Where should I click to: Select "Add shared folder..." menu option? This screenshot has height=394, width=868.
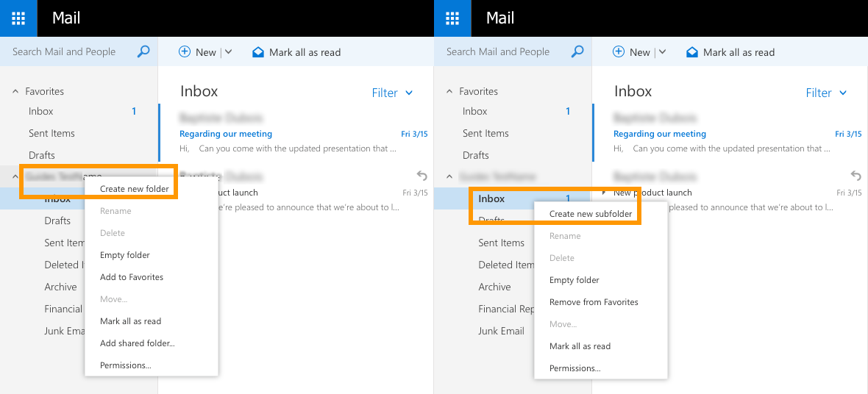(x=137, y=343)
